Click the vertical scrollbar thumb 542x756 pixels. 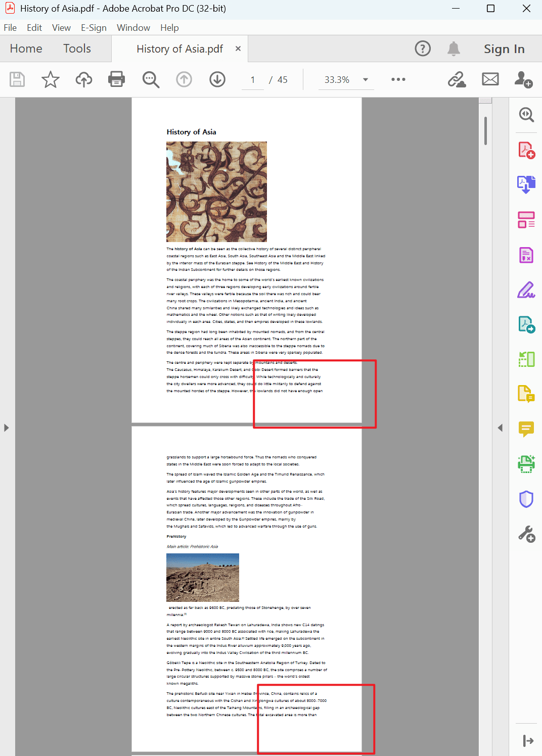(x=485, y=131)
